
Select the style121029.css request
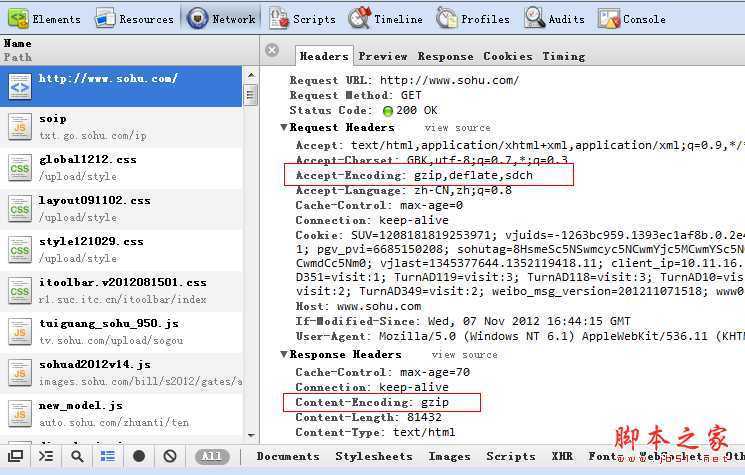tap(121, 250)
